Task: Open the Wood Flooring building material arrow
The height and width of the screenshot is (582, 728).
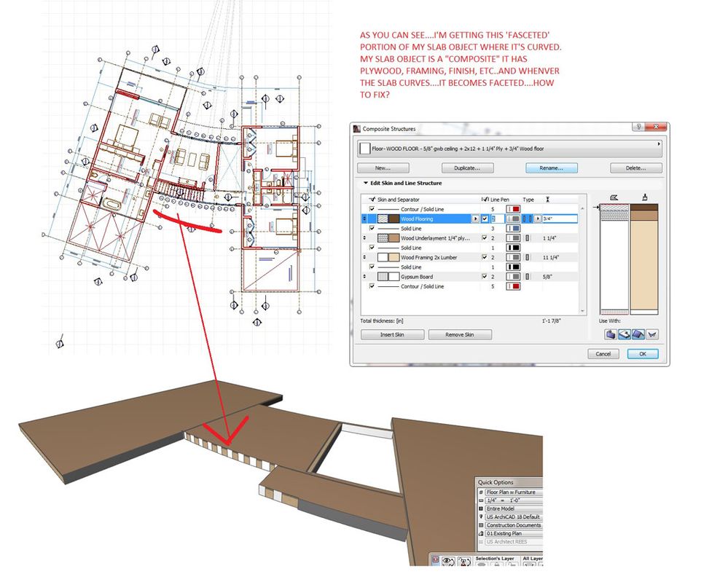Action: [475, 219]
